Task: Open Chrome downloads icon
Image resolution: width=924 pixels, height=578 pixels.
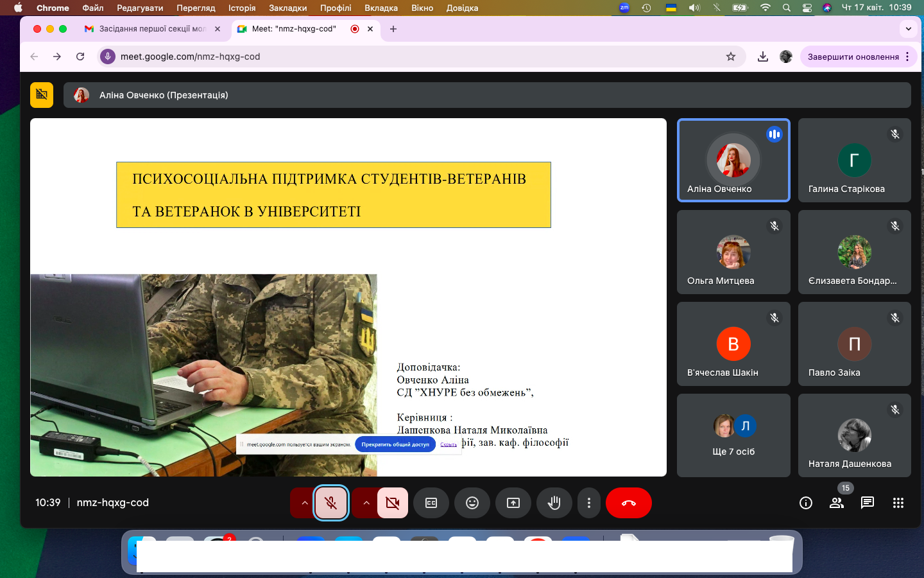Action: tap(763, 57)
